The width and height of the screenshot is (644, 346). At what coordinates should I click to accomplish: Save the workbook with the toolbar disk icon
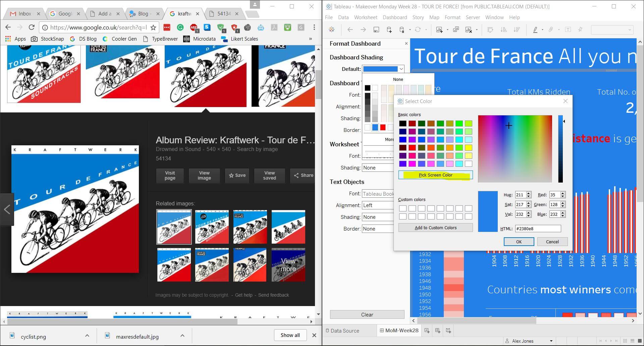376,30
